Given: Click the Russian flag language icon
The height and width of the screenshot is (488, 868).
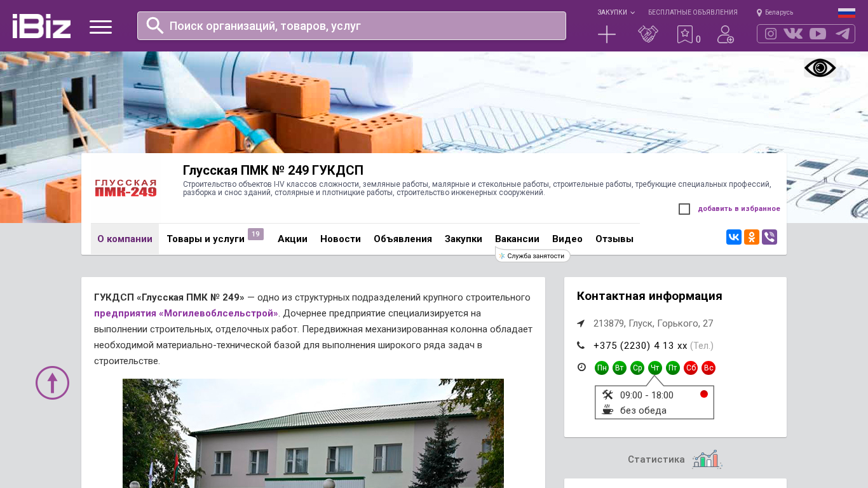Looking at the screenshot, I should point(846,13).
